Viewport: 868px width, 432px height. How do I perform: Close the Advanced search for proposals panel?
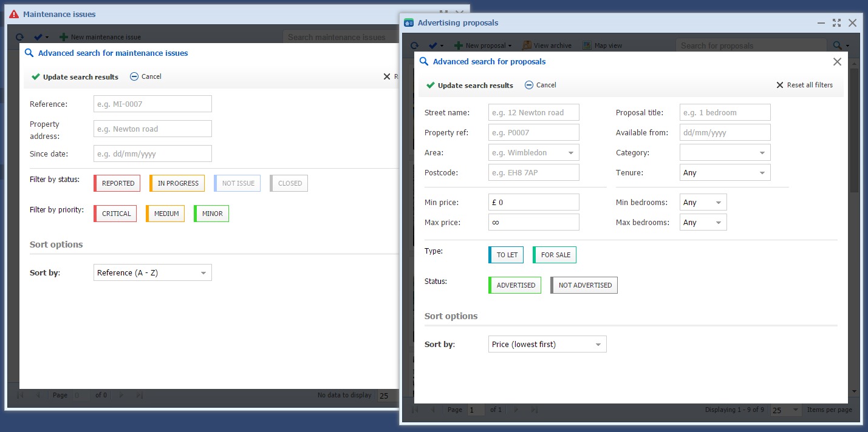click(837, 62)
